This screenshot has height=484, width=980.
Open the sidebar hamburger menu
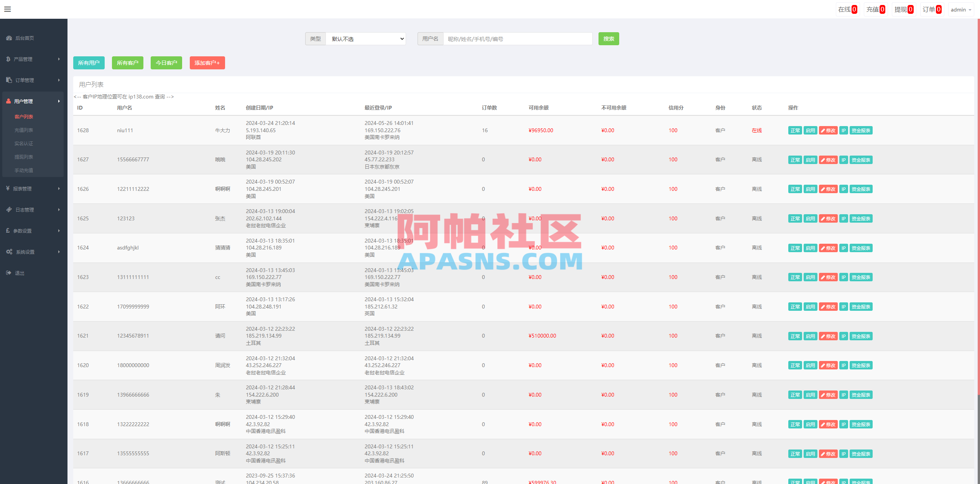[7, 9]
